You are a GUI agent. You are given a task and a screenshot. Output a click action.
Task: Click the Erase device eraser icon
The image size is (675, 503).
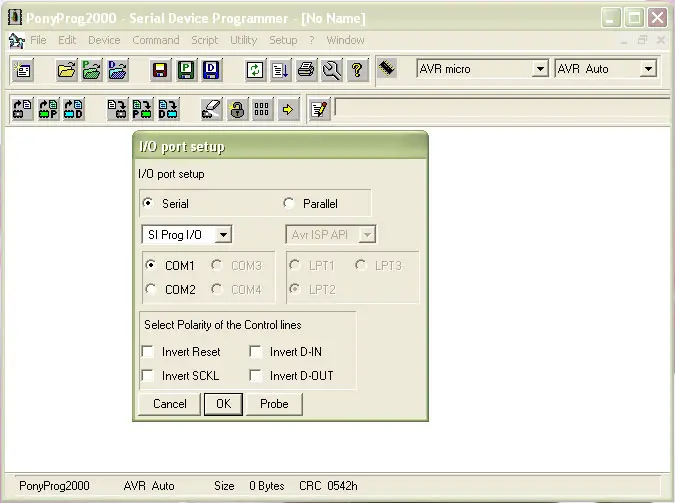tap(211, 109)
